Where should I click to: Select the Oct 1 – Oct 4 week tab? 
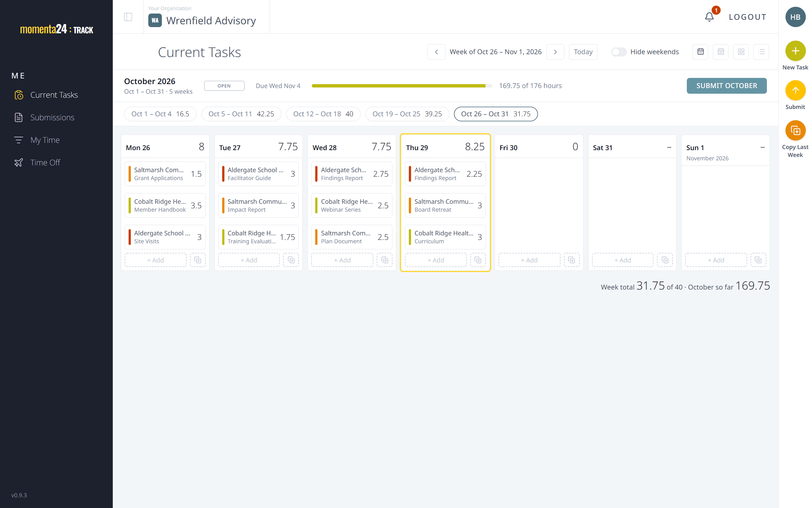pyautogui.click(x=160, y=114)
